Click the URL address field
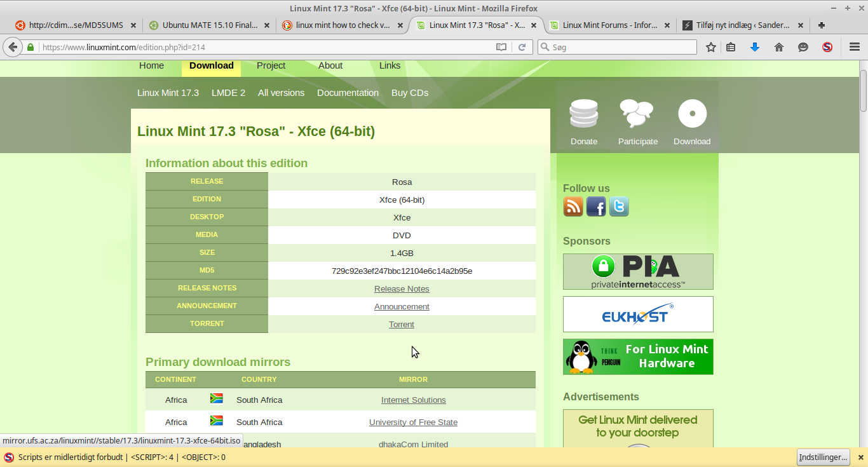This screenshot has width=868, height=467. click(x=267, y=47)
